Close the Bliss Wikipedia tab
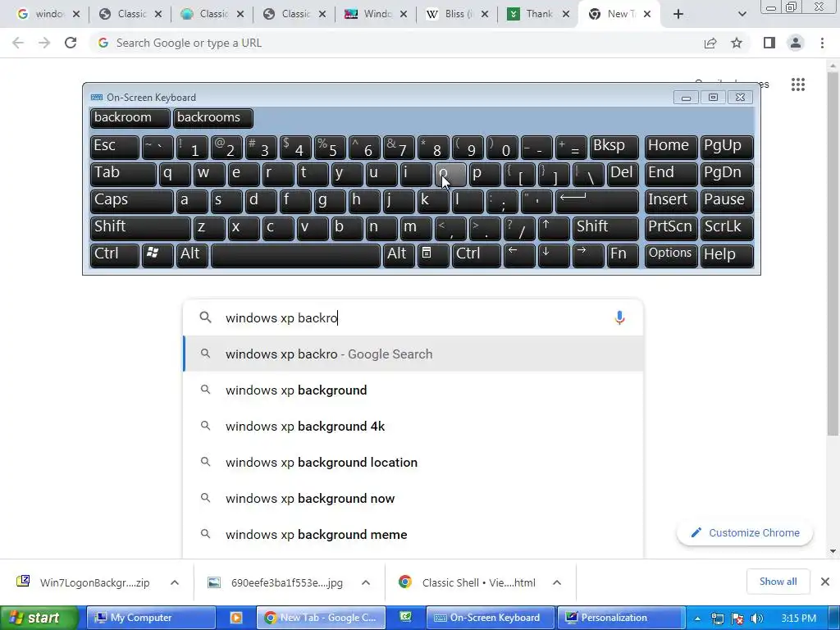The height and width of the screenshot is (630, 840). (484, 14)
